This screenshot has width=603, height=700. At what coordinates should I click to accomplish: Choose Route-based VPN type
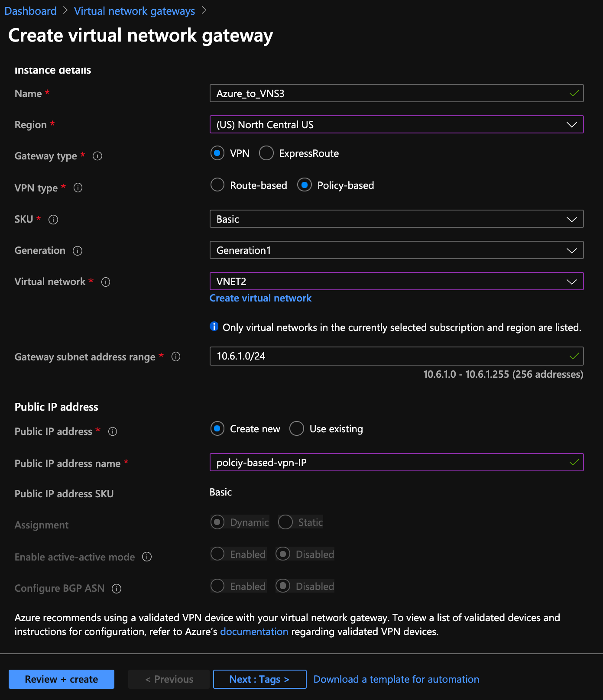(217, 185)
